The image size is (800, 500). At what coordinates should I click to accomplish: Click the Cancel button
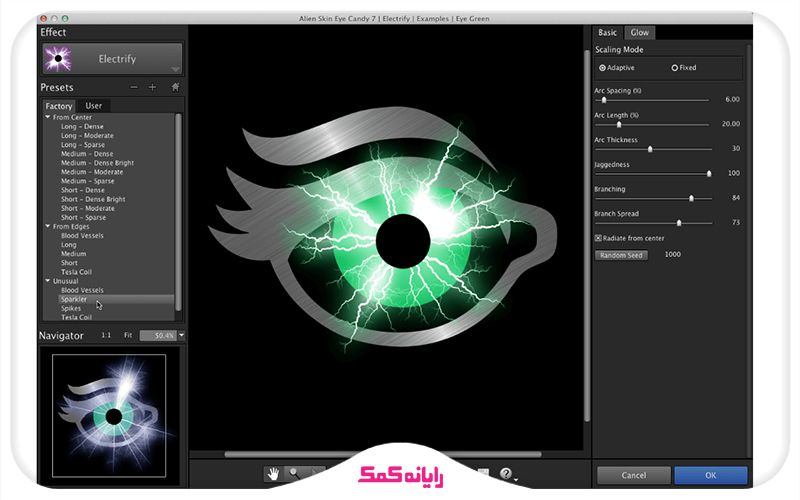[634, 476]
